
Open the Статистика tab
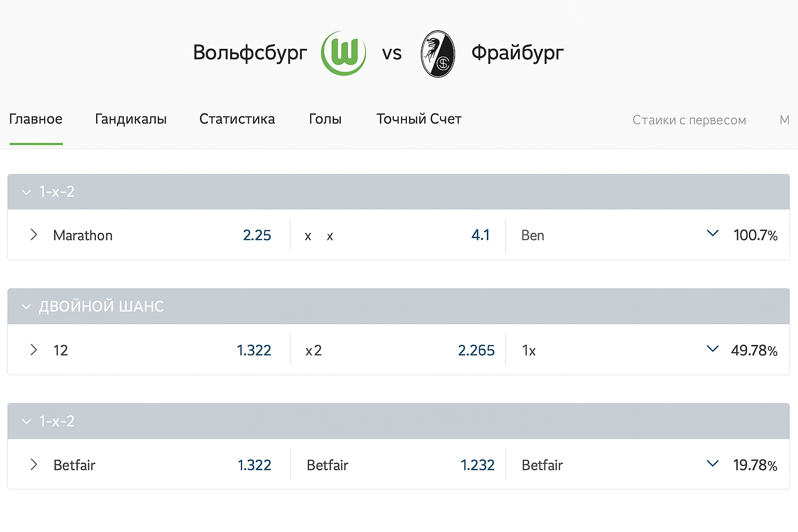[x=237, y=119]
